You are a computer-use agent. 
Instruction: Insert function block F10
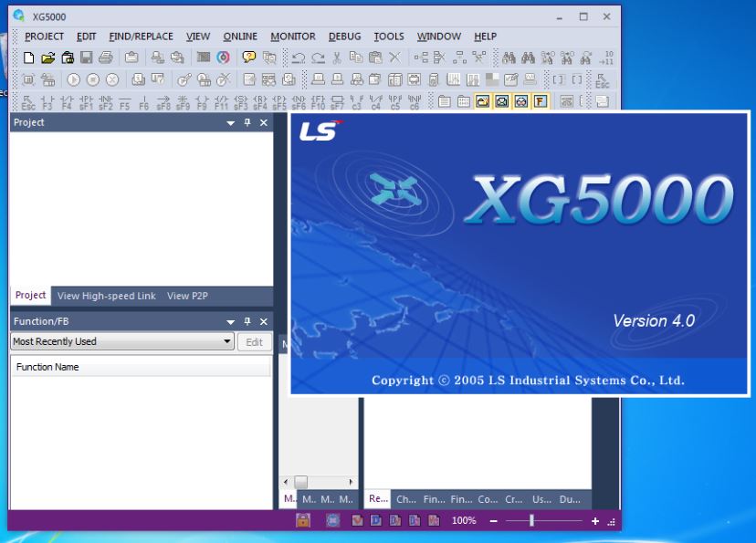[318, 101]
